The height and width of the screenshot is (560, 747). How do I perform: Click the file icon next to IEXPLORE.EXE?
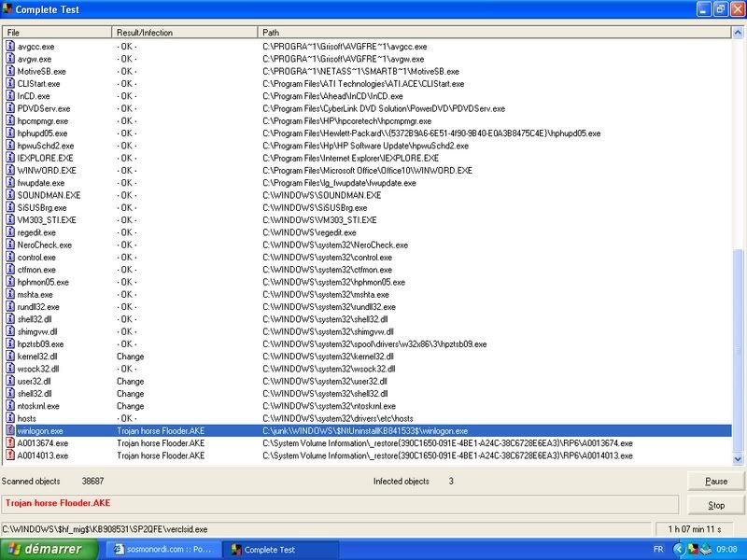[10, 158]
